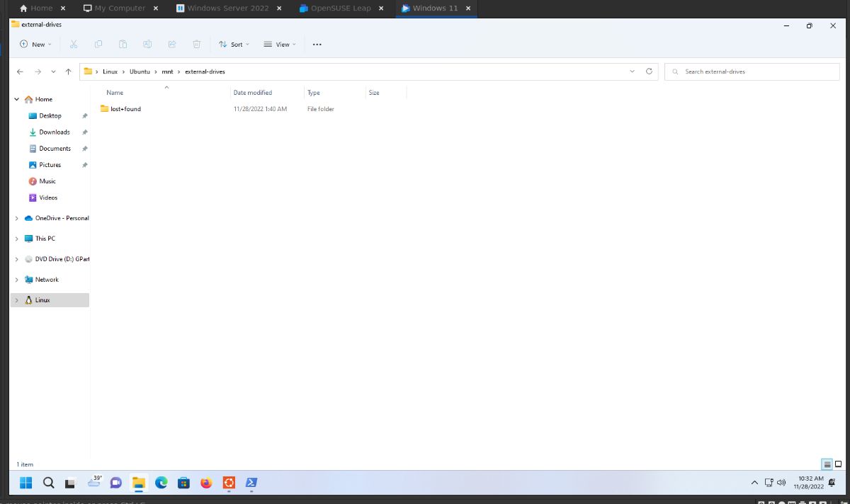Paste using the toolbar Paste icon
The image size is (850, 504).
point(123,44)
